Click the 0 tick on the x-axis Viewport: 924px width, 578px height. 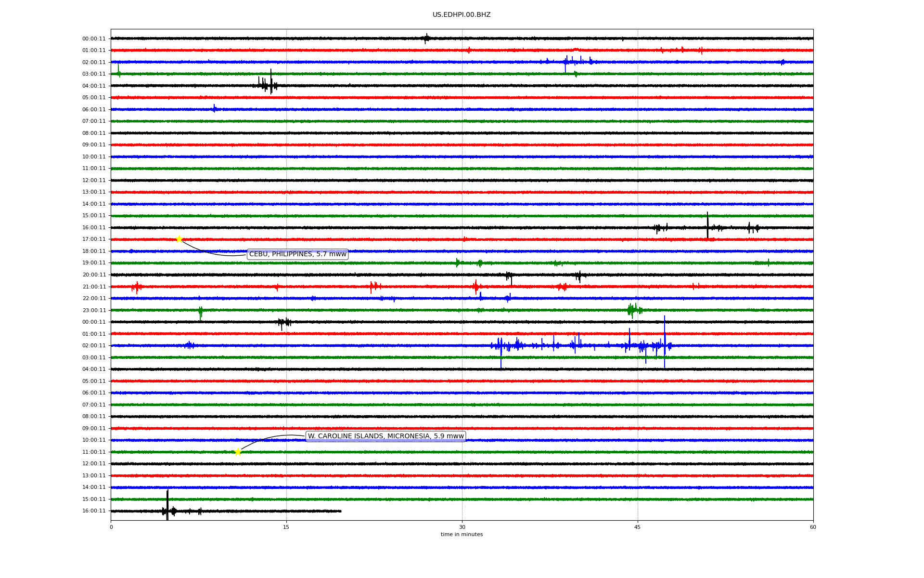pos(111,527)
